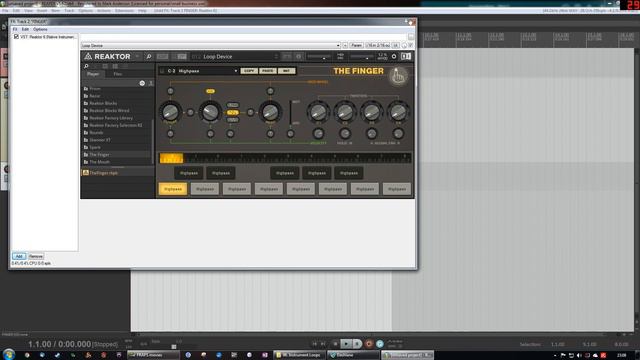Open the Prism folder
The image size is (640, 360).
click(x=95, y=89)
